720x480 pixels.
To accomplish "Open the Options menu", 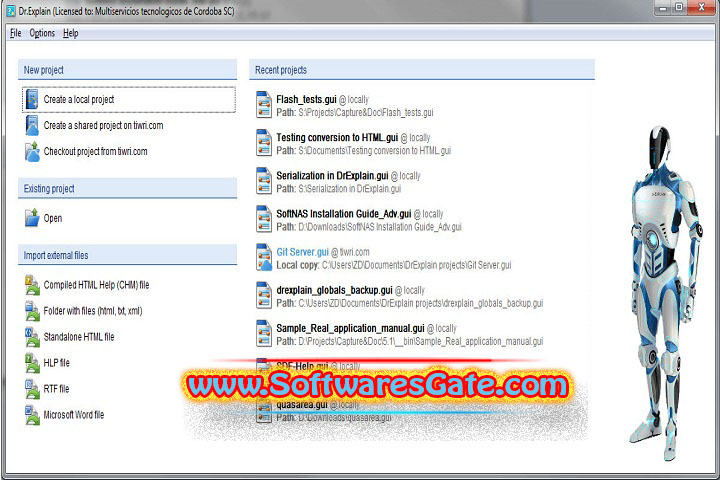I will coord(42,33).
